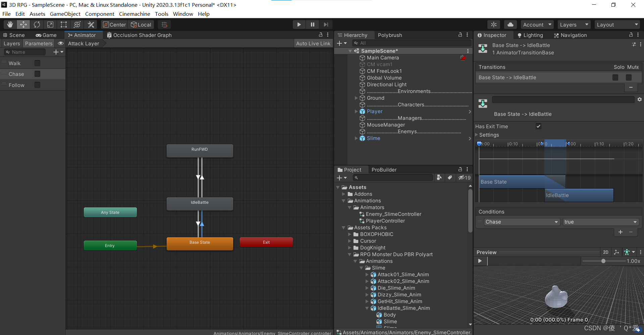This screenshot has width=644, height=335.
Task: Open the GameObject menu
Action: [x=65, y=14]
